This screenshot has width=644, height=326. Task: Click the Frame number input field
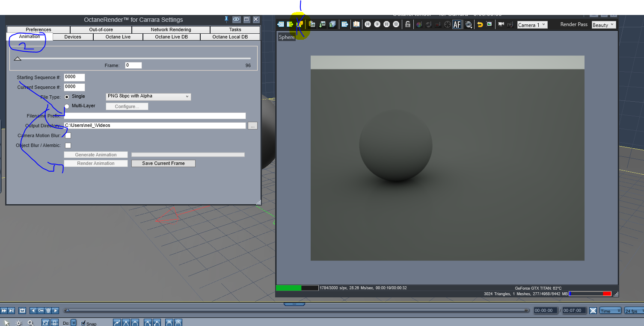tap(134, 65)
